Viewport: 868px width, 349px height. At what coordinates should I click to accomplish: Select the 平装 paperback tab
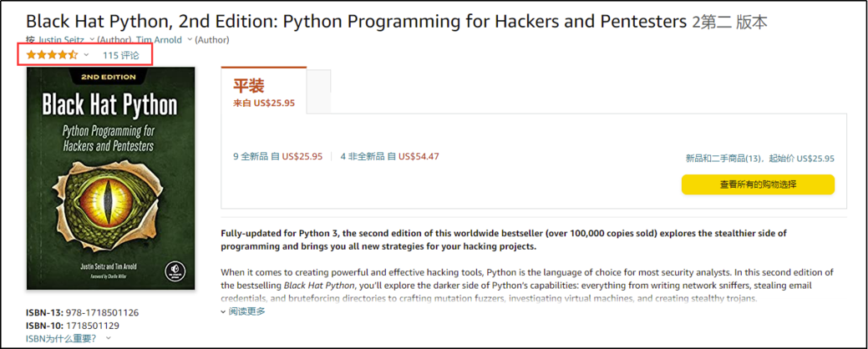tap(263, 91)
